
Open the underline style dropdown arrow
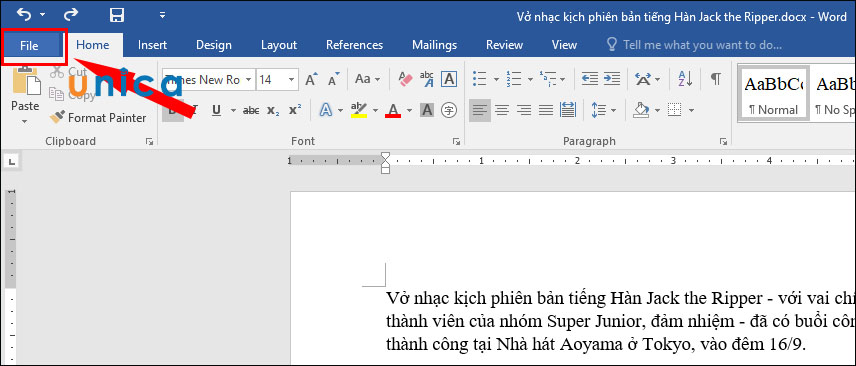pos(233,111)
